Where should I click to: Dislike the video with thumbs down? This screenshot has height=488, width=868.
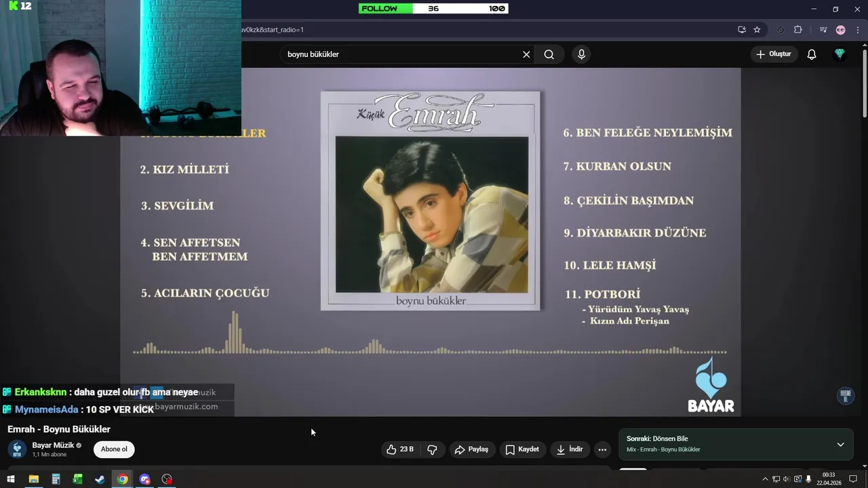(x=432, y=449)
